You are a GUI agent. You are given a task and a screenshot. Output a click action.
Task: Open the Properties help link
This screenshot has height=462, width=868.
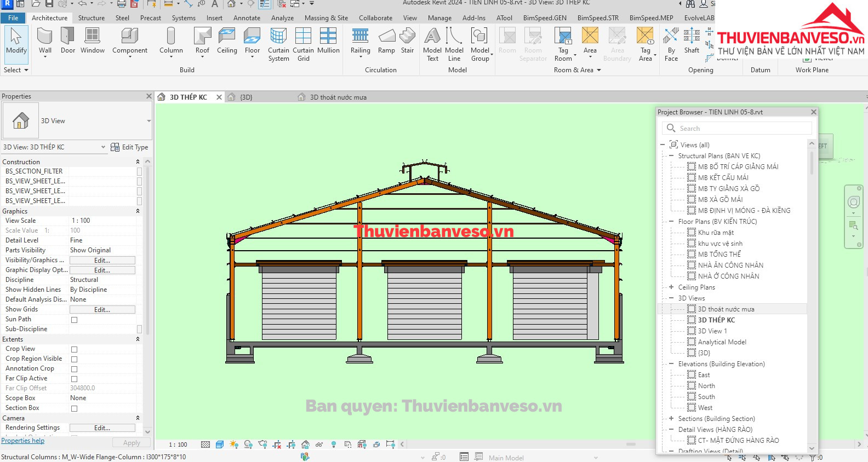click(22, 441)
